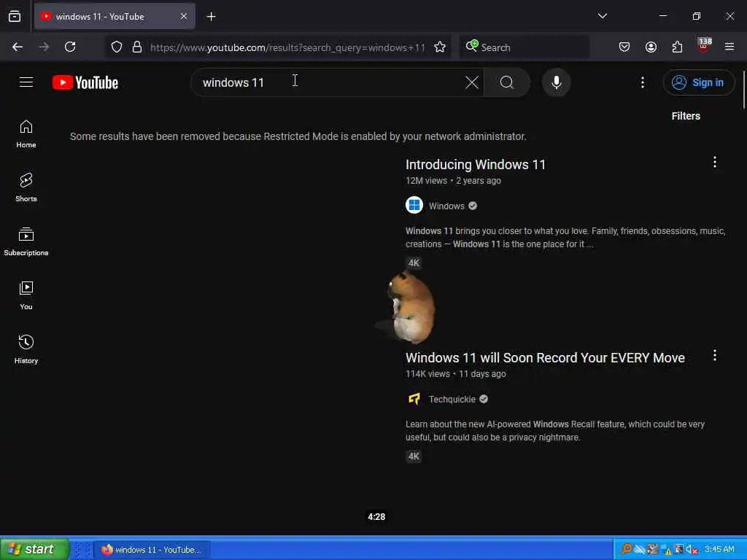Image resolution: width=747 pixels, height=560 pixels.
Task: Open the Firefox account icon
Action: click(x=651, y=47)
